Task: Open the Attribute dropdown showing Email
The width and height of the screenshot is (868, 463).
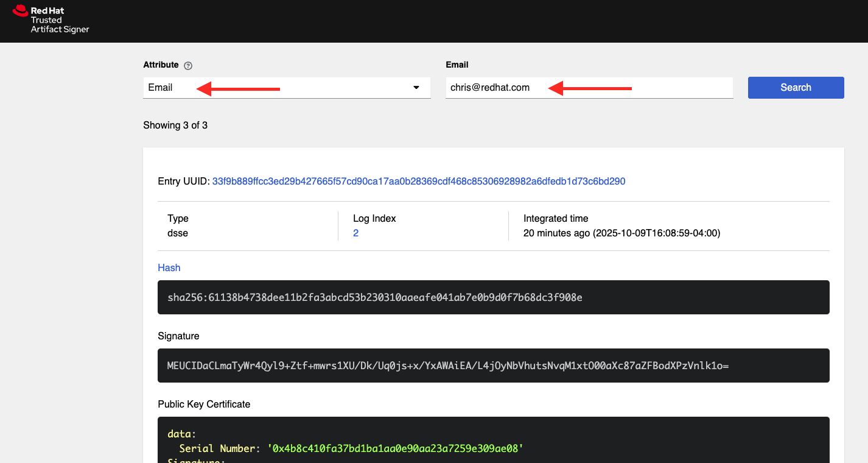Action: tap(286, 88)
